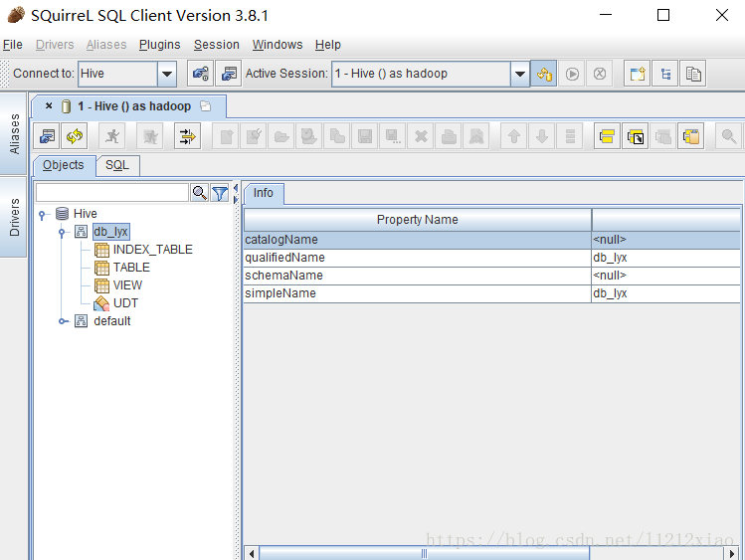Click the blue funnel filter icon
Viewport: 745px width, 560px height.
220,193
